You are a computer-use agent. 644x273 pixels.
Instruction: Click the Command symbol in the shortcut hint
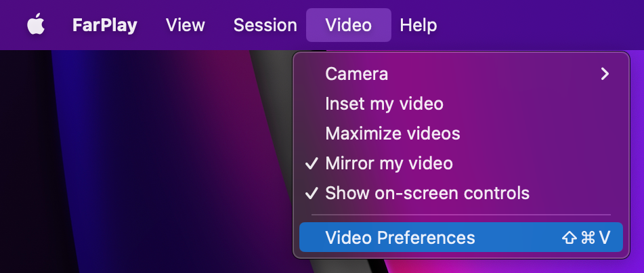588,238
